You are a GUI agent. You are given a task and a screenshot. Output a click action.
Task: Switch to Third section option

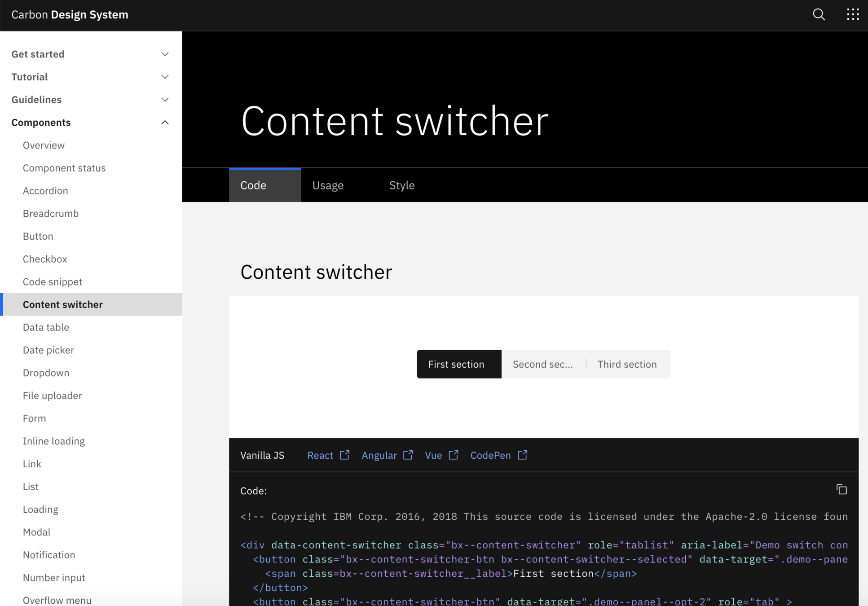point(627,364)
